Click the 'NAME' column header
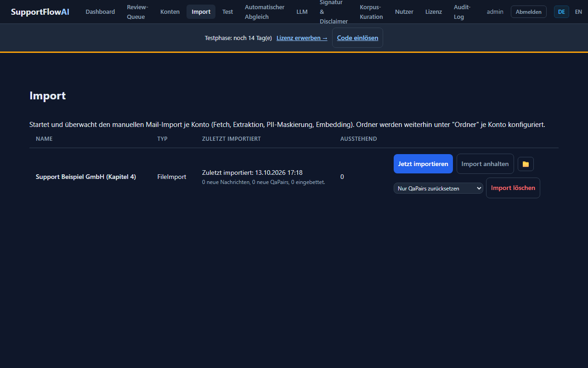 click(44, 139)
